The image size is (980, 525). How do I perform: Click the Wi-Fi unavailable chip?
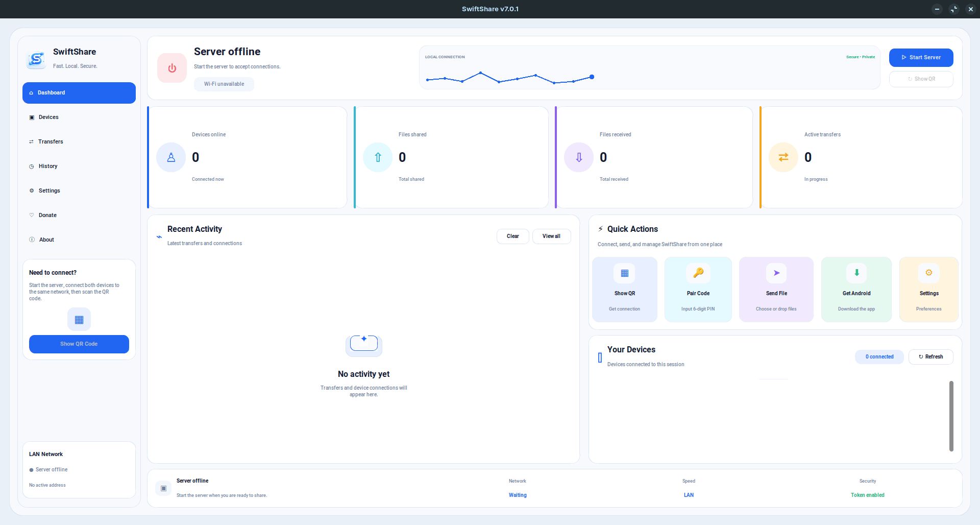click(224, 84)
